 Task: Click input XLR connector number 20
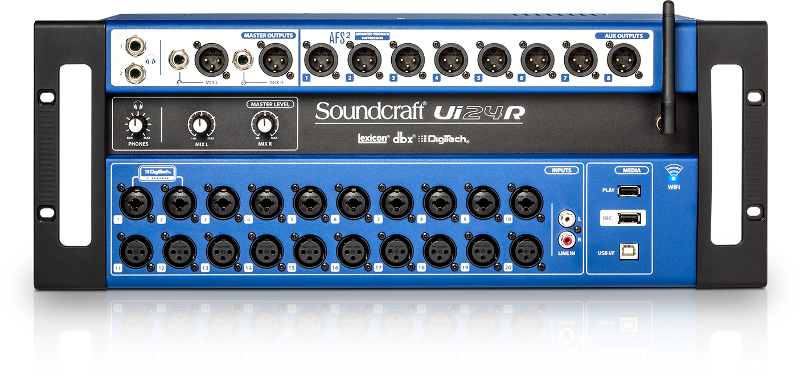pyautogui.click(x=527, y=251)
